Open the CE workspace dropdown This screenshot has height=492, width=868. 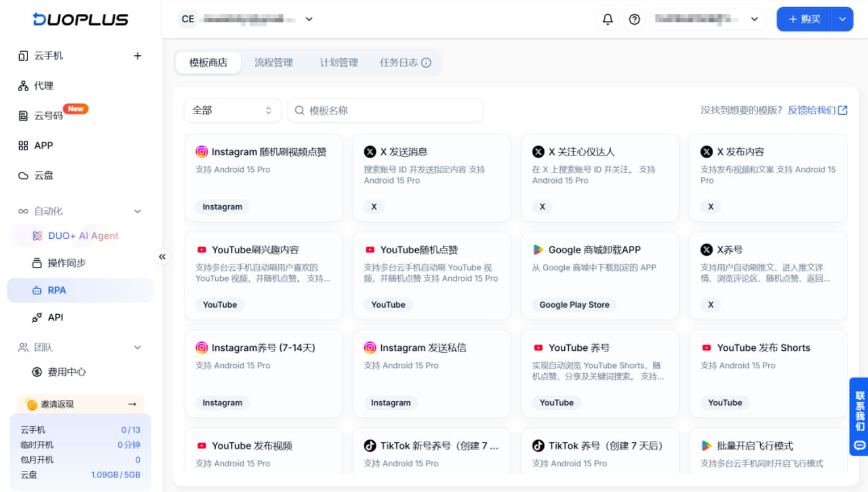point(309,19)
